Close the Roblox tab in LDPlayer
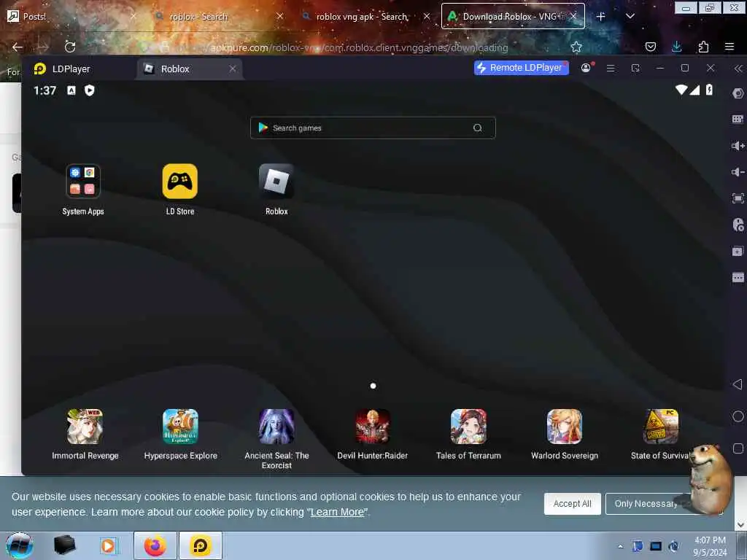Image resolution: width=747 pixels, height=560 pixels. [233, 69]
